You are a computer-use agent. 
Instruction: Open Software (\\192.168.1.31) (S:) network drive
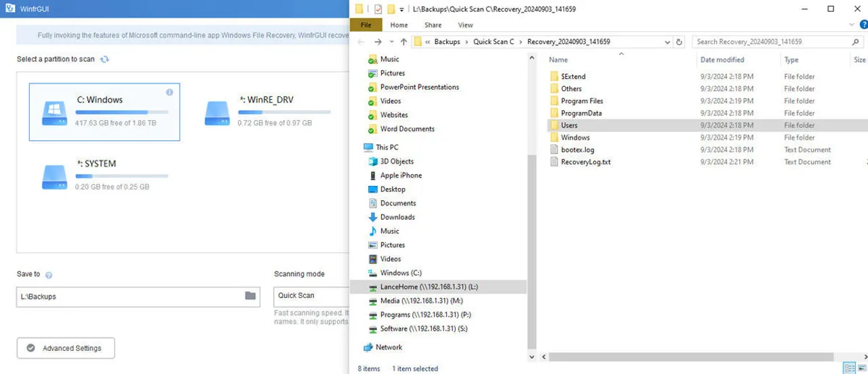418,329
